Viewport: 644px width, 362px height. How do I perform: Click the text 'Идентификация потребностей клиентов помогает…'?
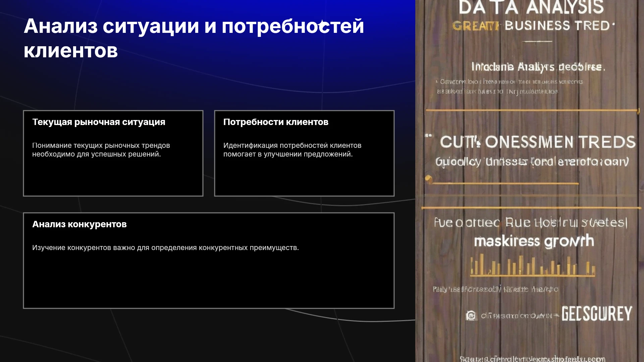292,150
